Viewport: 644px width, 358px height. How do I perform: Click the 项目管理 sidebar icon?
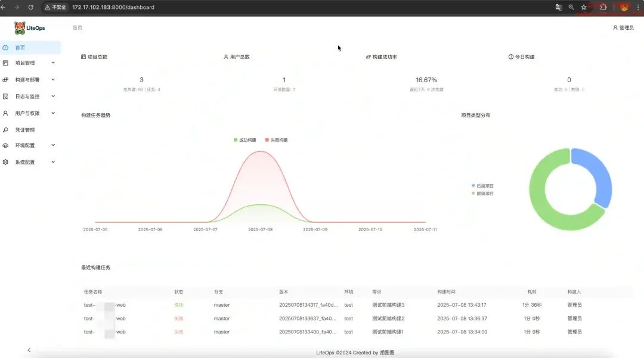[x=5, y=63]
